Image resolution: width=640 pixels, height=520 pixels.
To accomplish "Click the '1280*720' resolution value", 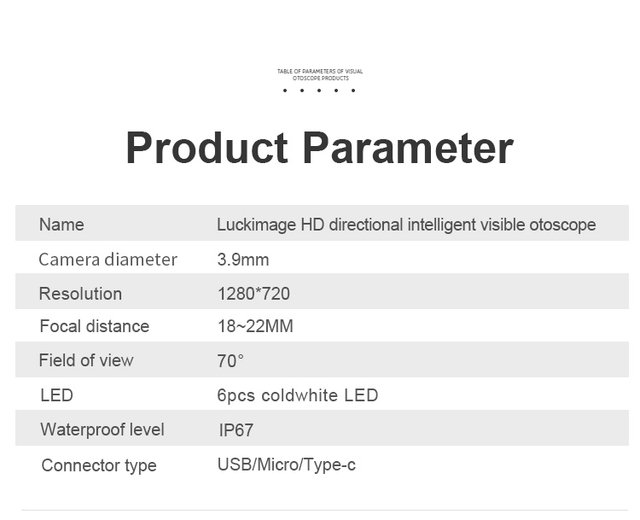I will tap(254, 294).
